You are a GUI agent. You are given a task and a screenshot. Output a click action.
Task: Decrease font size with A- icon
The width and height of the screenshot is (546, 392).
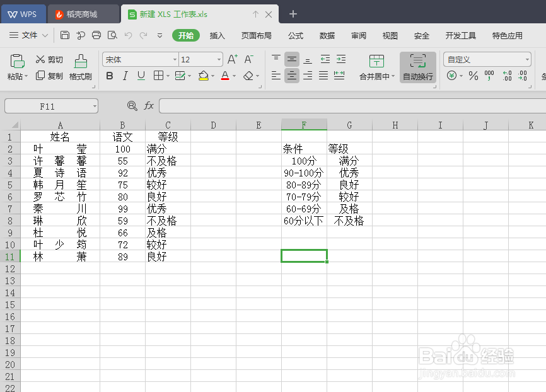pyautogui.click(x=248, y=59)
